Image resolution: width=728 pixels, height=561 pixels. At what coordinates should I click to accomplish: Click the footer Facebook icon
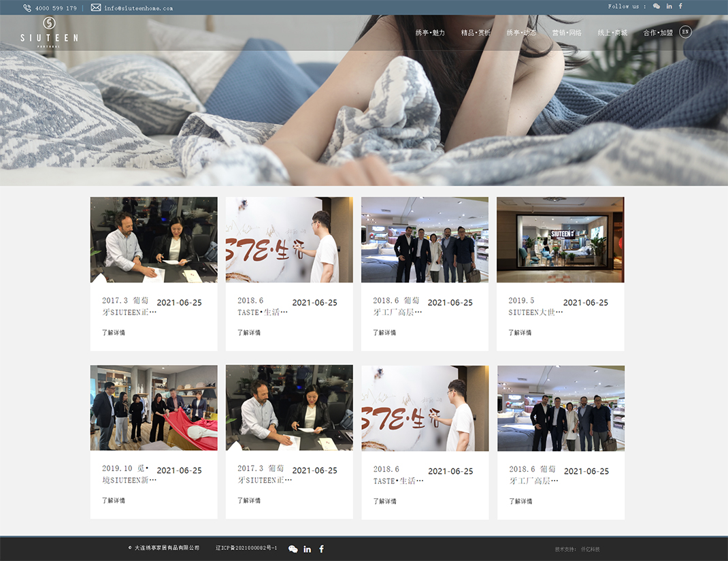322,549
